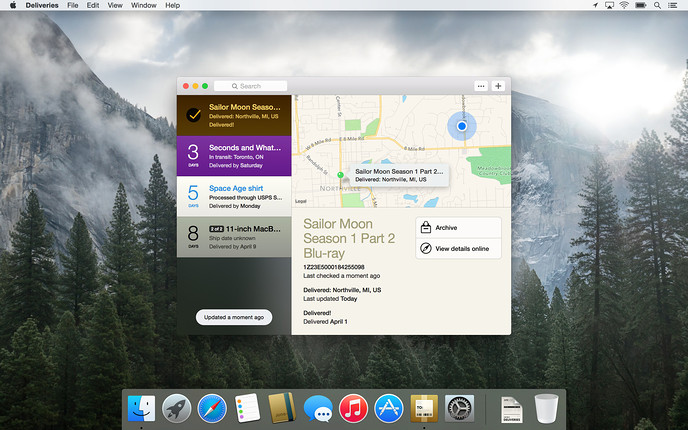Open App Store from the Dock
The image size is (688, 430).
point(389,408)
